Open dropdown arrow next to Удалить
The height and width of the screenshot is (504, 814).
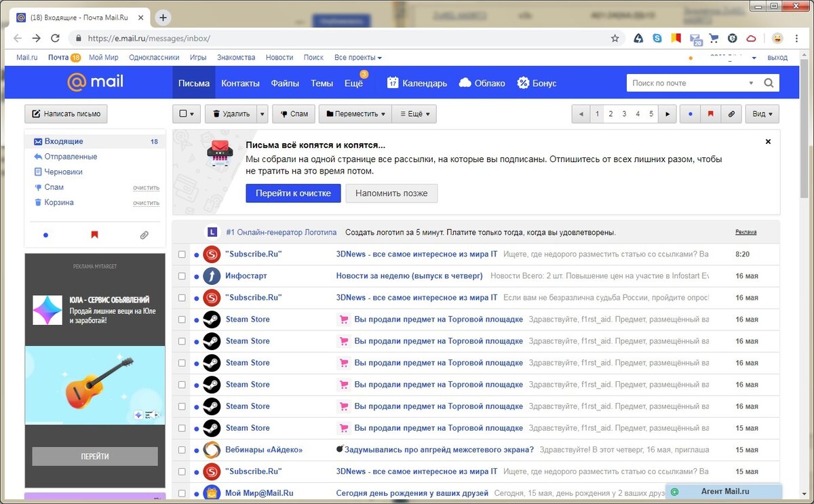tap(263, 114)
